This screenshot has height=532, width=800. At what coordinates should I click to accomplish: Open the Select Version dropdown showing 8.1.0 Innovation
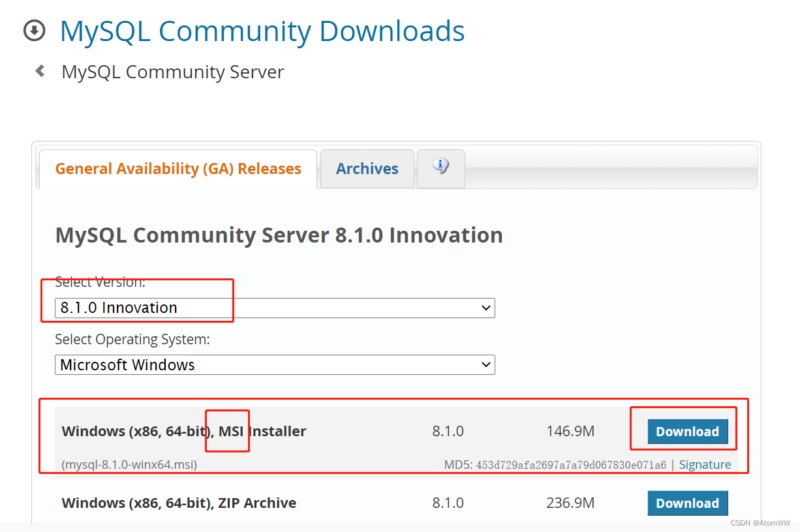275,308
